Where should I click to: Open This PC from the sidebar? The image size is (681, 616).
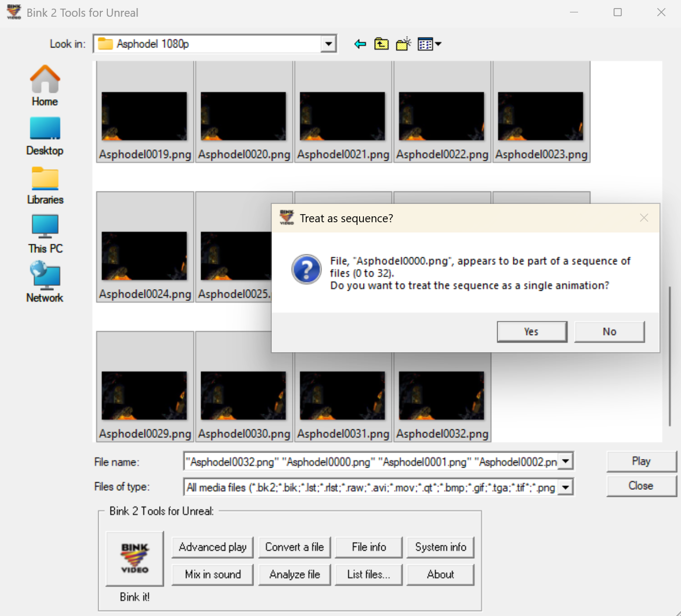point(44,233)
